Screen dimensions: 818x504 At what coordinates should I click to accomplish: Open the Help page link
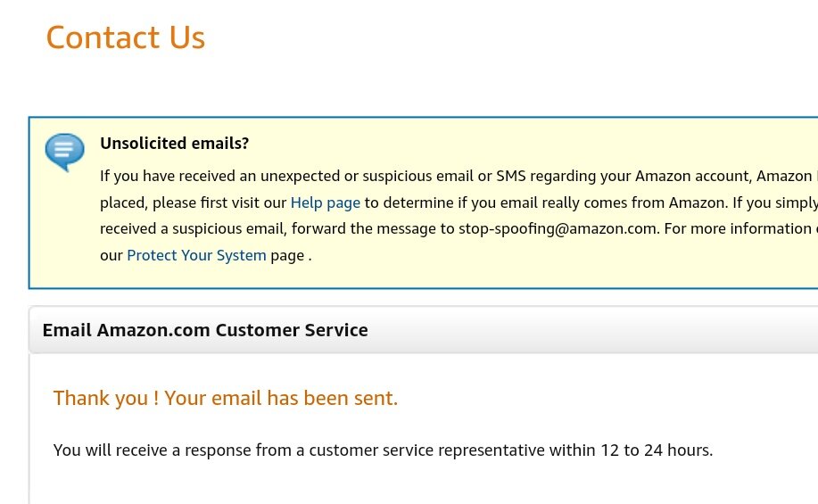click(325, 202)
